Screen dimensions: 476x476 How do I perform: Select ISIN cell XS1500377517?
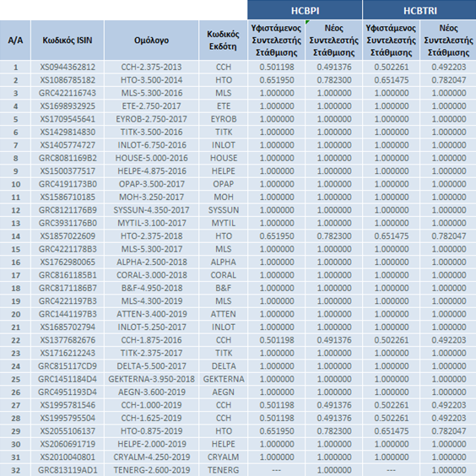click(68, 171)
